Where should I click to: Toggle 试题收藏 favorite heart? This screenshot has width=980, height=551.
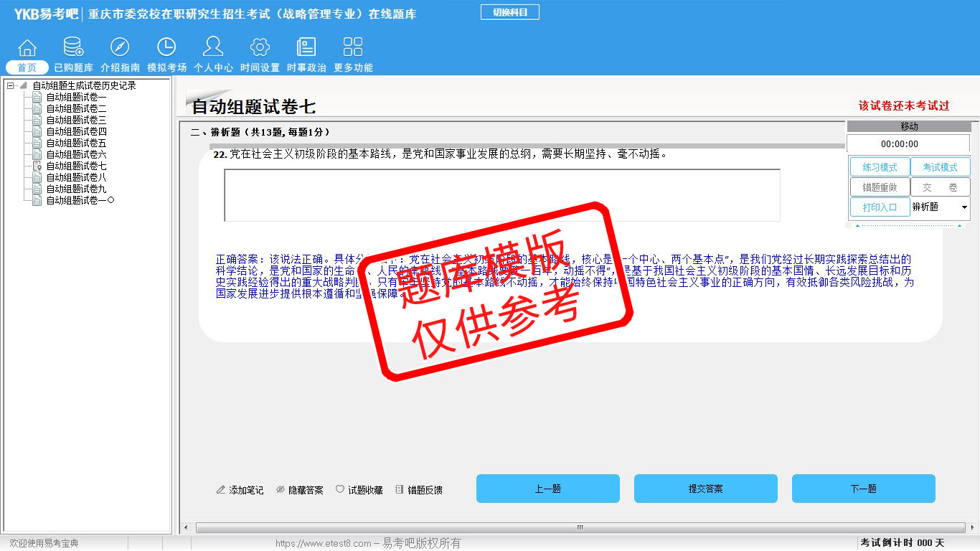pyautogui.click(x=359, y=490)
